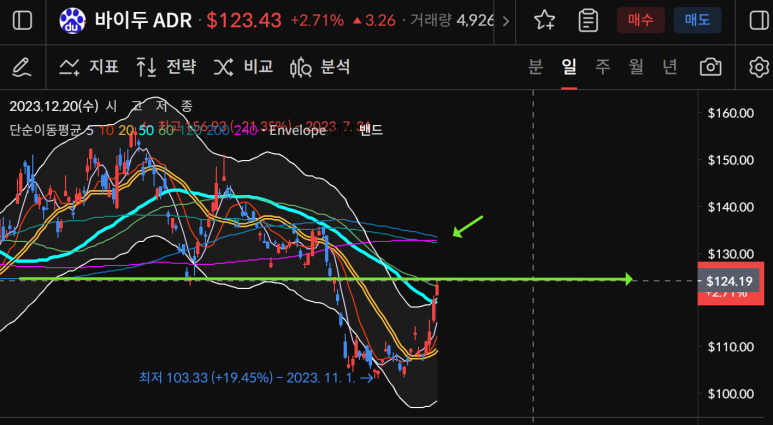Viewport: 773px width, 425px height.
Task: Click the 바이두 ADR stock name
Action: [143, 21]
